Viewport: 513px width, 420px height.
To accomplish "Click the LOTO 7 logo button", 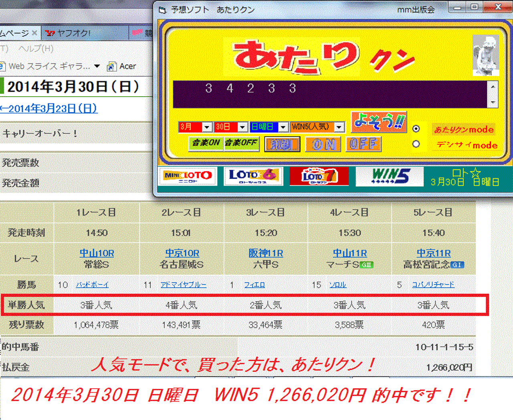I will (x=319, y=176).
